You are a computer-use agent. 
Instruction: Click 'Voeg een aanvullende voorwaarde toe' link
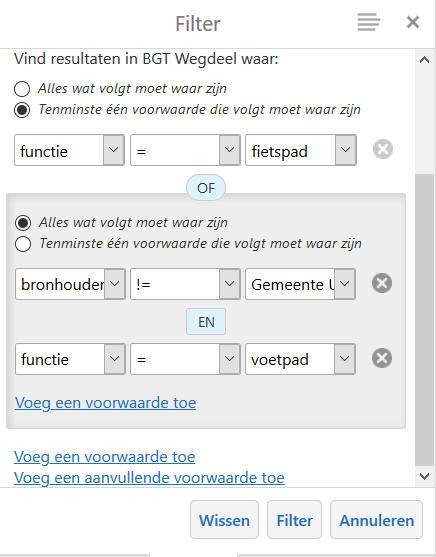(149, 478)
